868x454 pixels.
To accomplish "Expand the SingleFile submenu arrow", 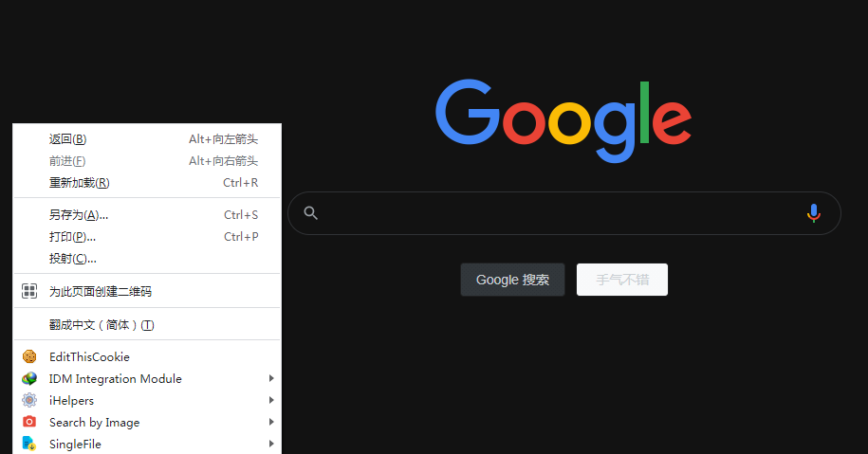I will (271, 444).
